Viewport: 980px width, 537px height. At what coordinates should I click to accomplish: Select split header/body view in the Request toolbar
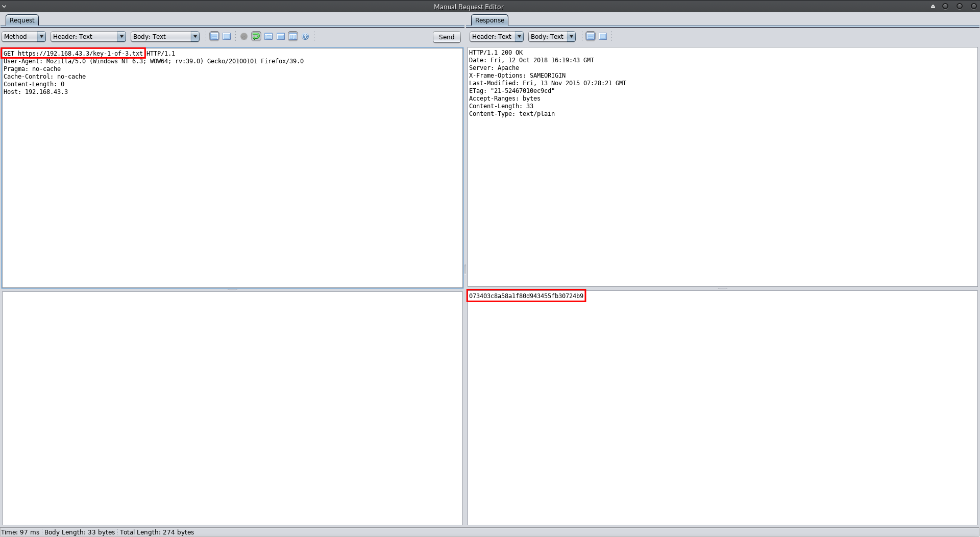[214, 36]
